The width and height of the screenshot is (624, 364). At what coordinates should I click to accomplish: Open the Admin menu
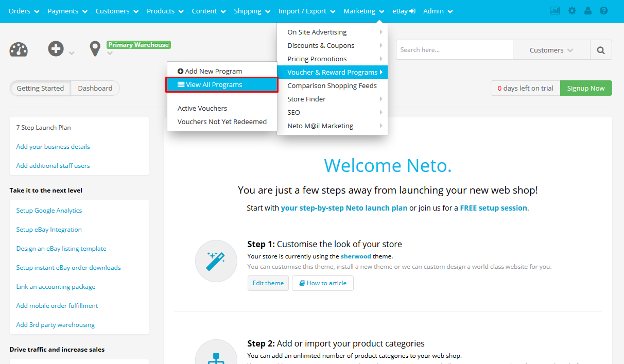point(438,11)
